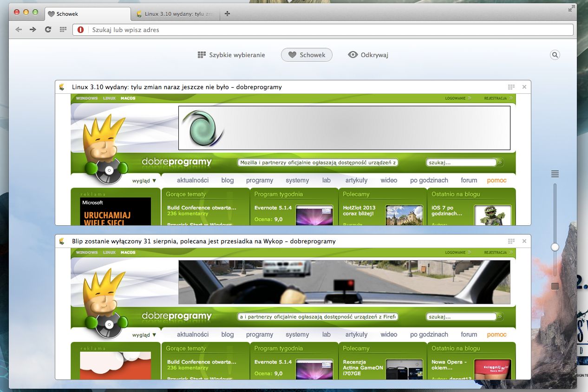This screenshot has width=588, height=392.
Task: Open Linux 3.10 wydany stash page title
Action: (x=177, y=87)
